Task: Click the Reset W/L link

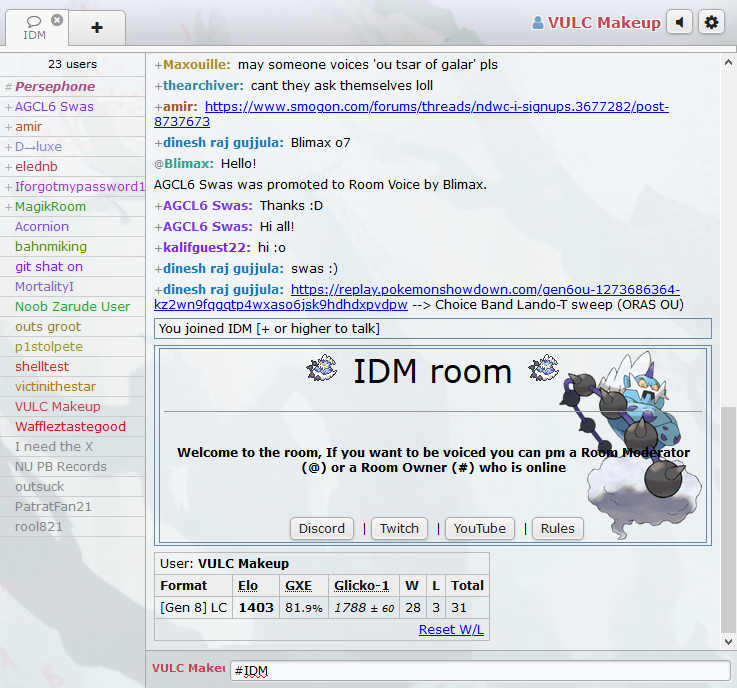Action: pos(451,629)
